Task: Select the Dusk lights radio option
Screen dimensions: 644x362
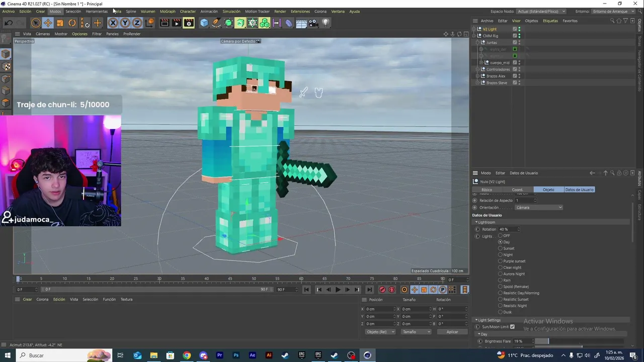Action: coord(501,312)
